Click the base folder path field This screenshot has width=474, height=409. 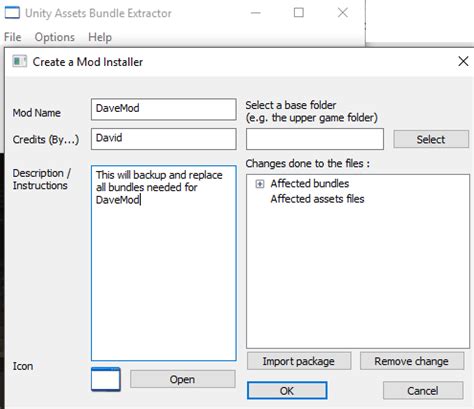pos(315,139)
